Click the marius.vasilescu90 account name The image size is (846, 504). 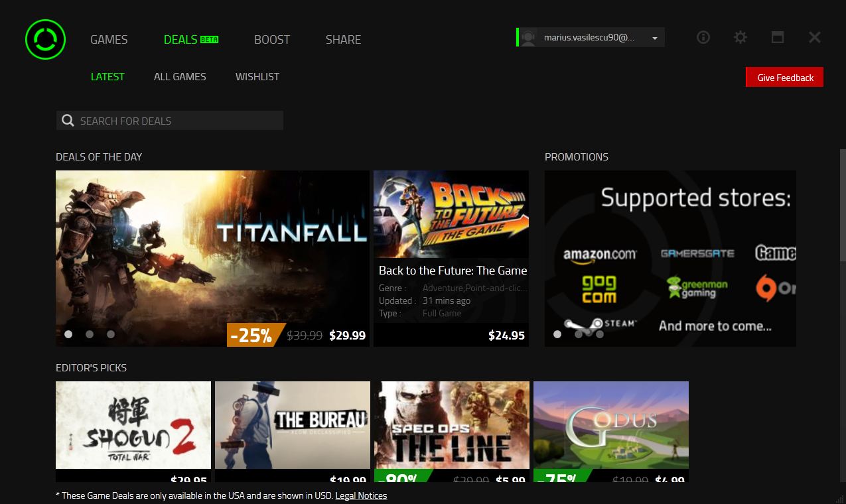(x=589, y=38)
